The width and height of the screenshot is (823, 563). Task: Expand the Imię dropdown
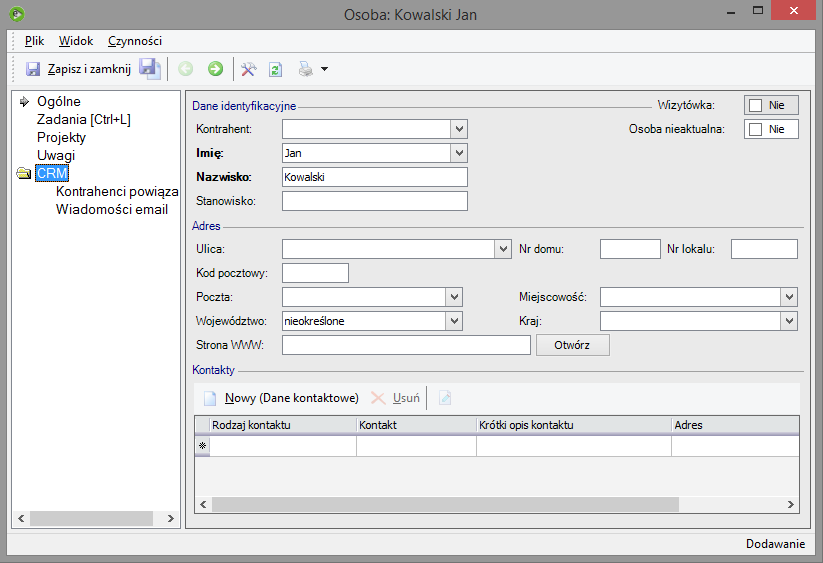[x=459, y=153]
